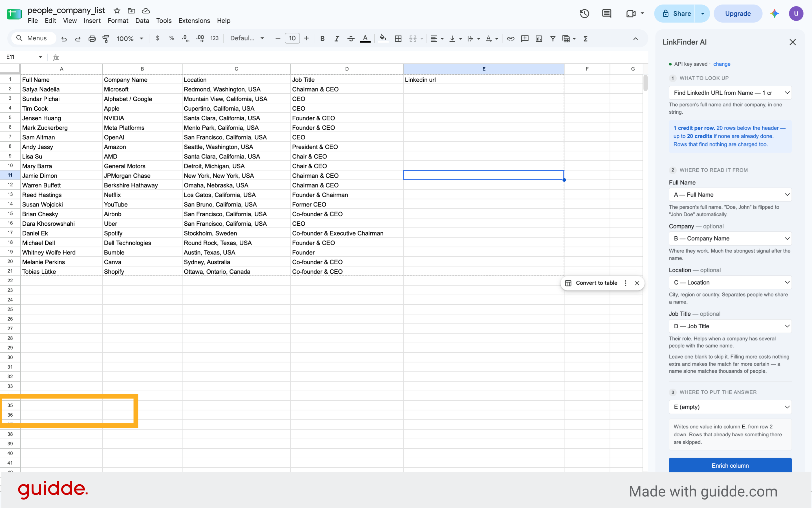Open the answer column E (empty) dropdown
The height and width of the screenshot is (508, 812).
coord(730,407)
